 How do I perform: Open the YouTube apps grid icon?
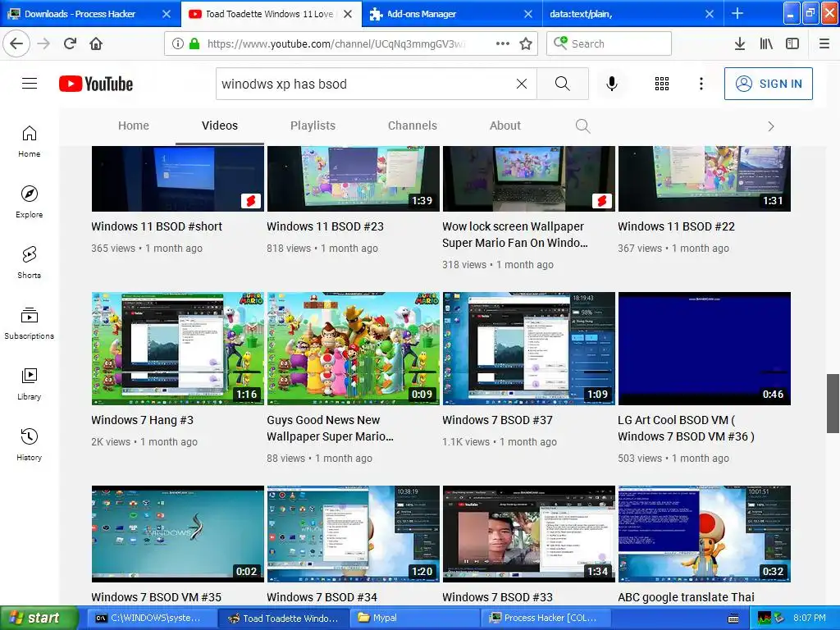click(662, 84)
